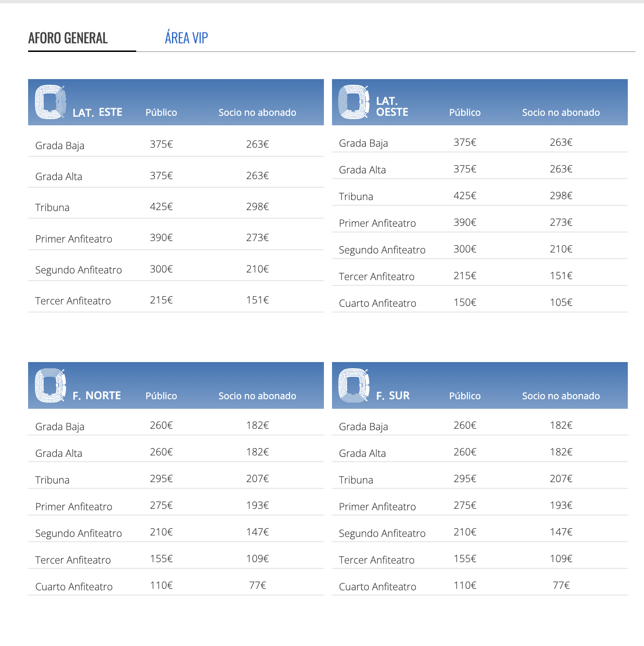This screenshot has height=646, width=644.
Task: Click the F. Norte stadium icon
Action: pos(50,385)
